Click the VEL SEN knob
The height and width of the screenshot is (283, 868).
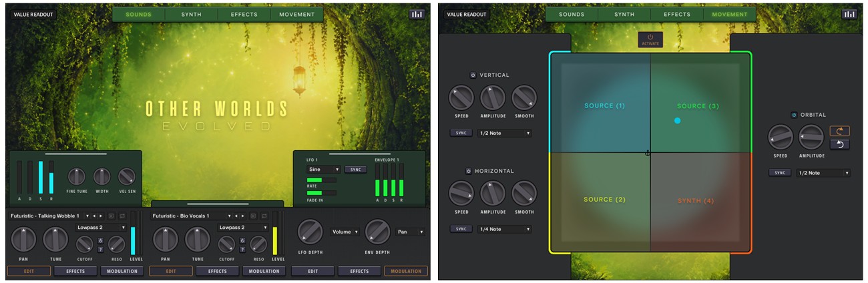coord(126,177)
